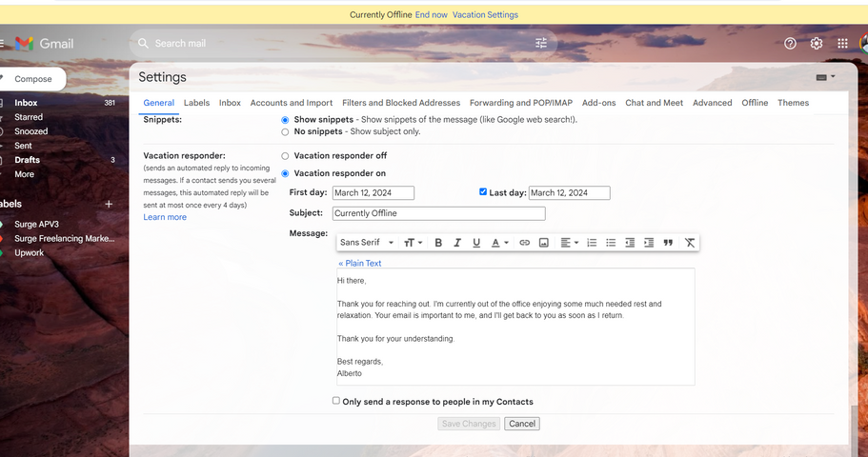Insert a link in the message
The height and width of the screenshot is (457, 868).
click(x=524, y=243)
